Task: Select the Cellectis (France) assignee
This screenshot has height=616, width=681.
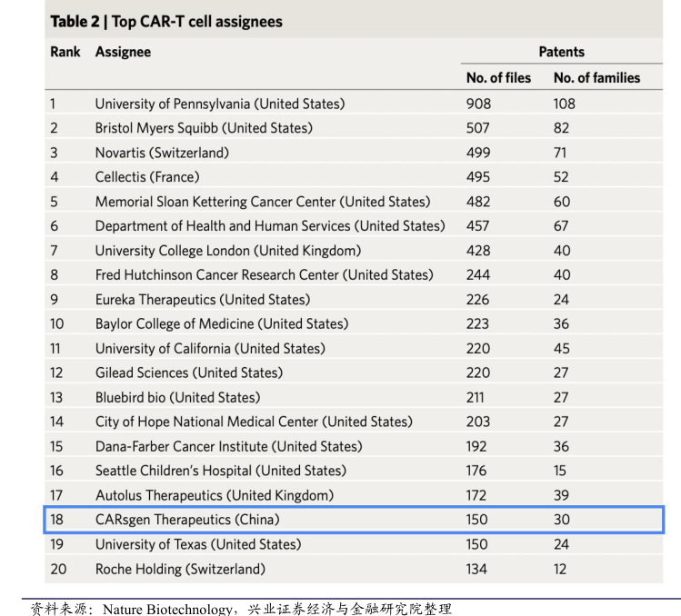Action: tap(147, 177)
